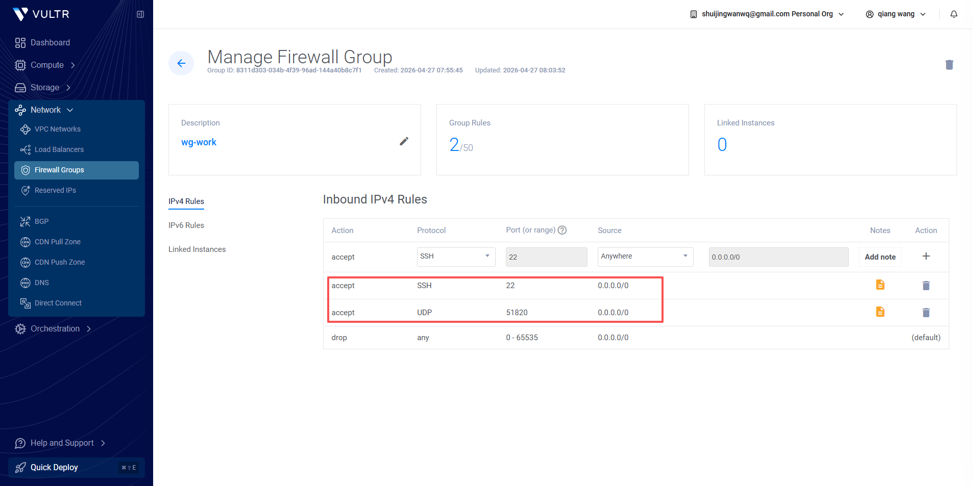Open the note for the UDP rule

point(879,312)
